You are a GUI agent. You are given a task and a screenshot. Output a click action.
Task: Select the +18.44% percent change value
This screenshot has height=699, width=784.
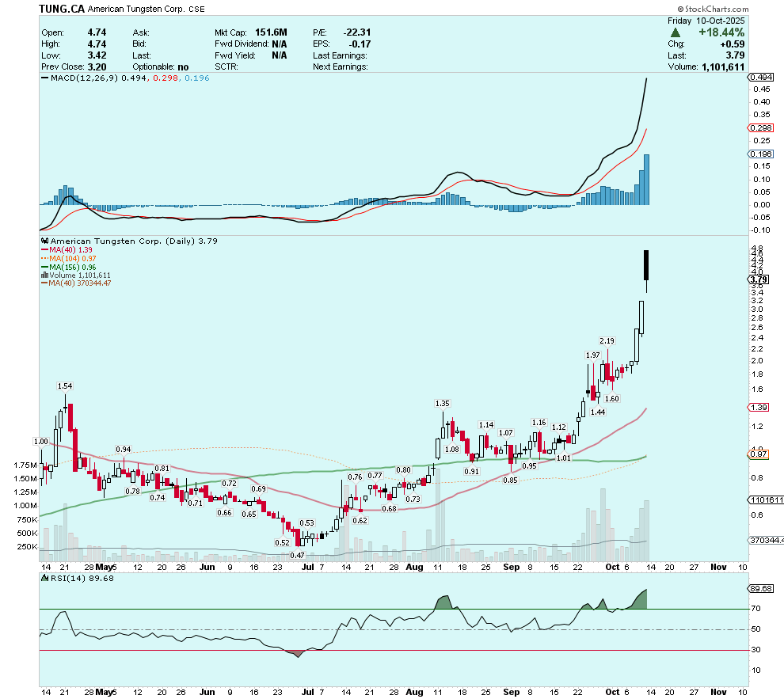(x=721, y=32)
